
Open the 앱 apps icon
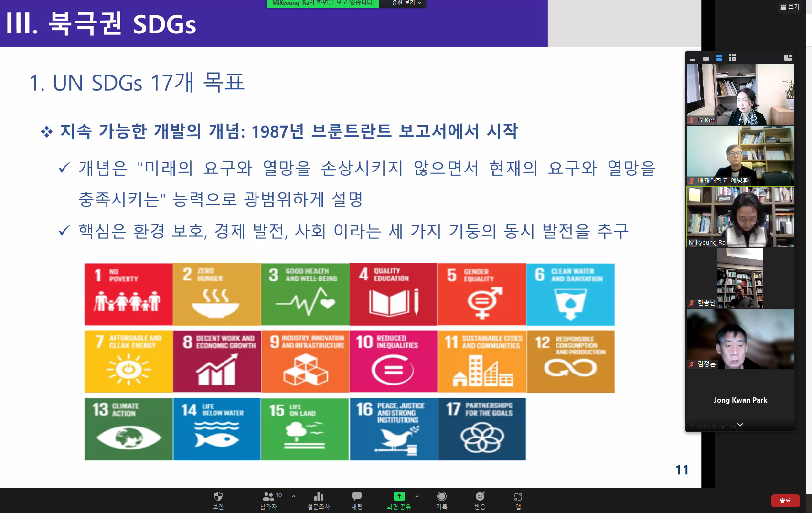pyautogui.click(x=518, y=500)
